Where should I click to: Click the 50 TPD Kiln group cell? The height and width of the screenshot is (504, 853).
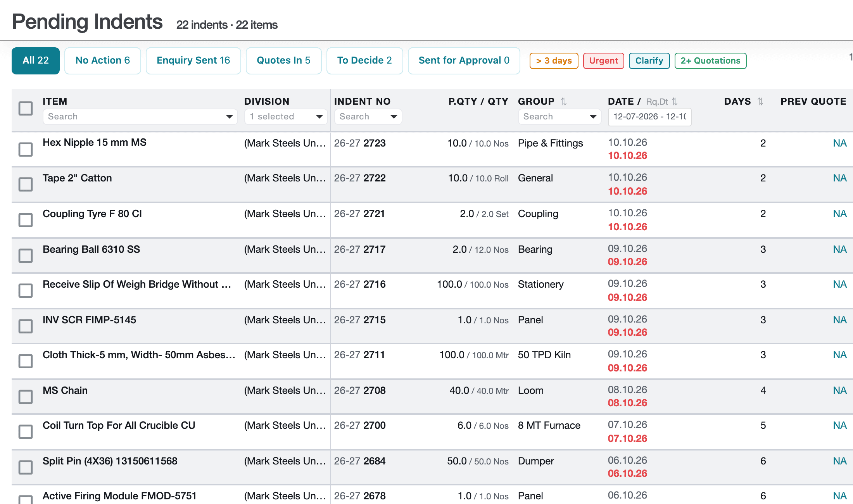click(x=544, y=355)
